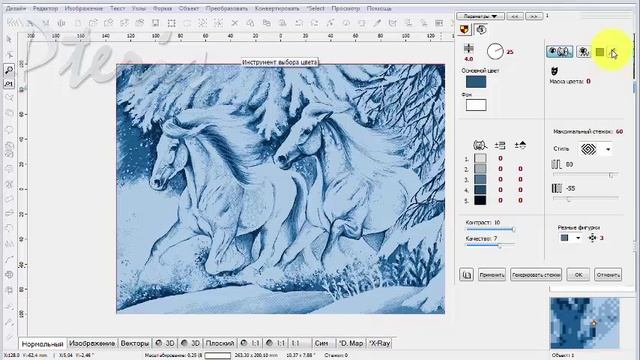Screen dimensions: 640x360
Task: Select the arrow selection tool in left toolbar
Action: [9, 39]
